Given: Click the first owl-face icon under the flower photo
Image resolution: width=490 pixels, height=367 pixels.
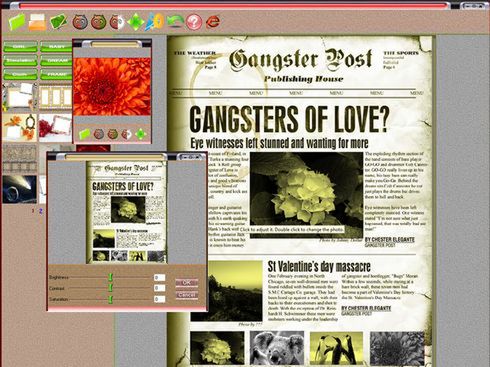Looking at the screenshot, I should tap(99, 134).
